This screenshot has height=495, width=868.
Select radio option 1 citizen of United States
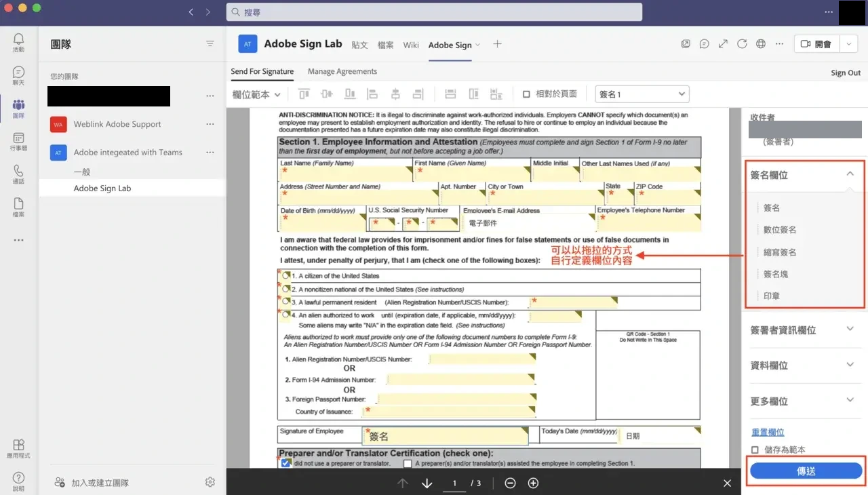[x=286, y=275]
